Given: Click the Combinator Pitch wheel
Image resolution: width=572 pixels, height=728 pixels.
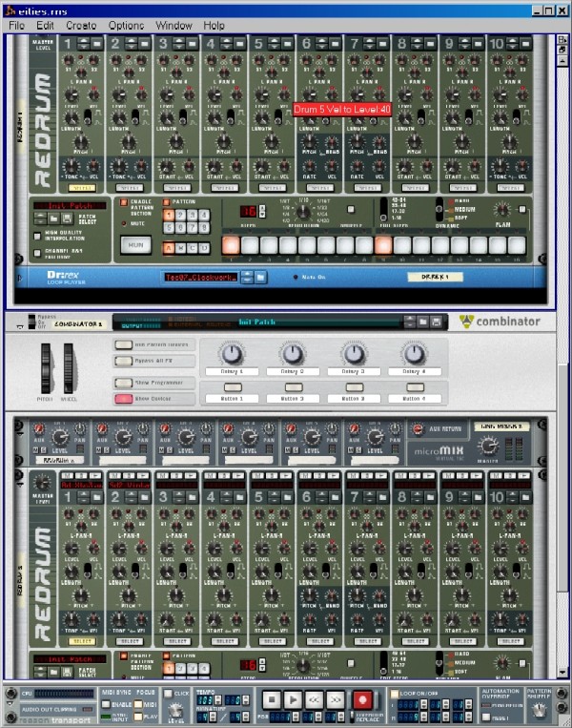Looking at the screenshot, I should click(46, 368).
